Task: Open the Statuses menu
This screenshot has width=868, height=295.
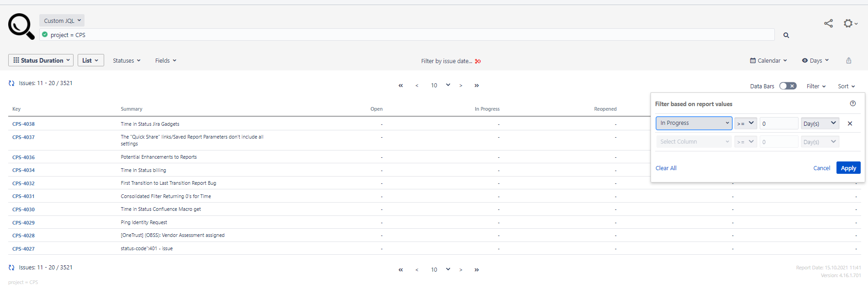Action: (127, 60)
